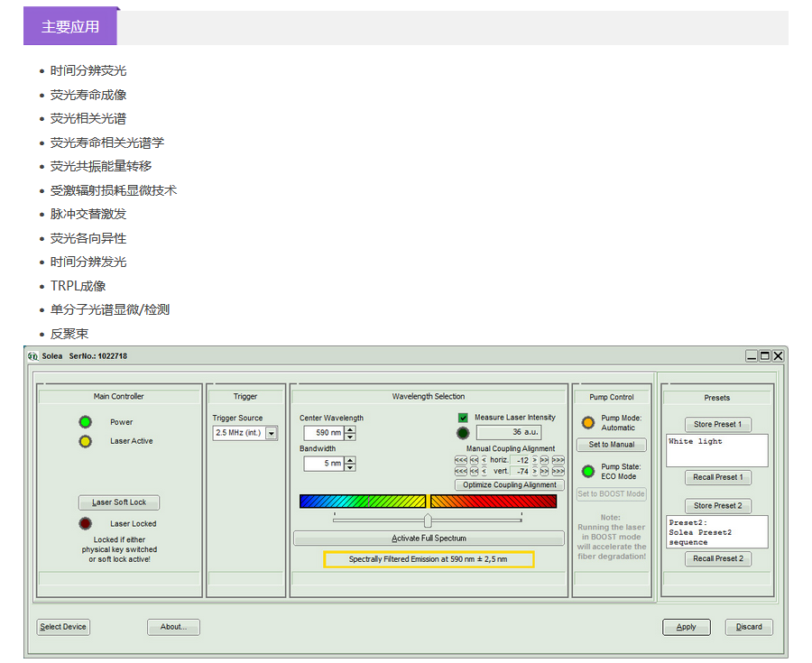Click the Preset 1 name text field
812x663 pixels.
[716, 450]
